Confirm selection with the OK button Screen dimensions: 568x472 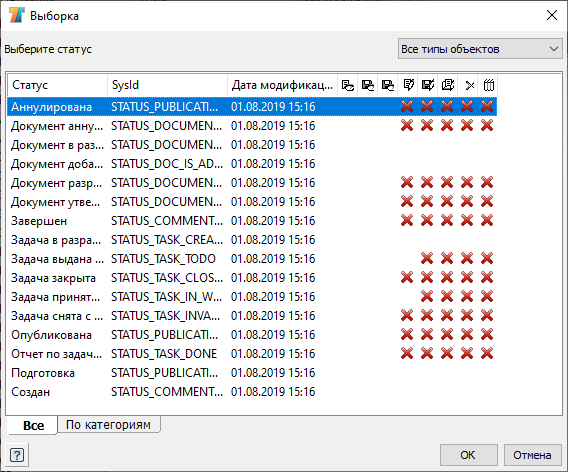click(468, 455)
